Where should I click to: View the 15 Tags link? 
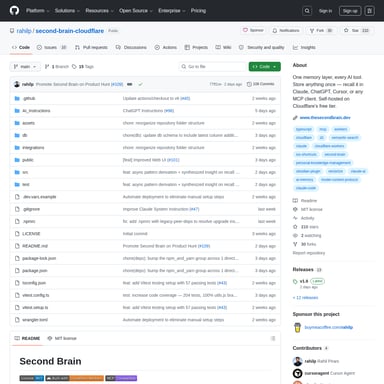(83, 67)
